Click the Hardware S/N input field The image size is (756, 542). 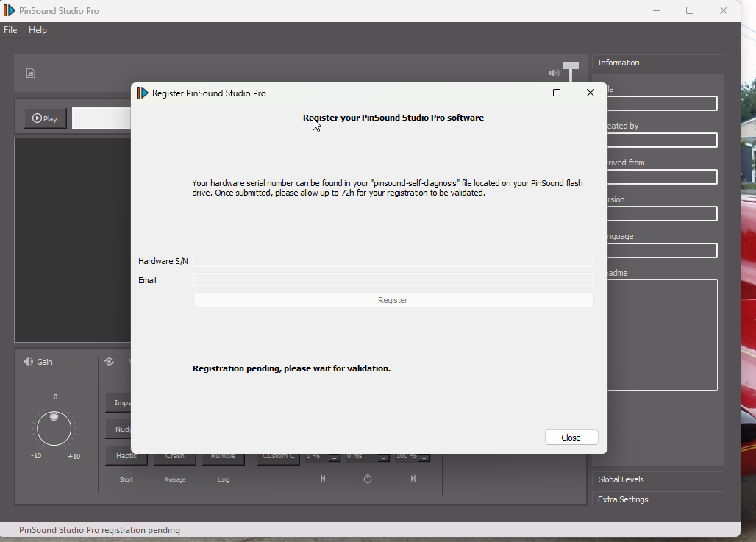tap(393, 261)
